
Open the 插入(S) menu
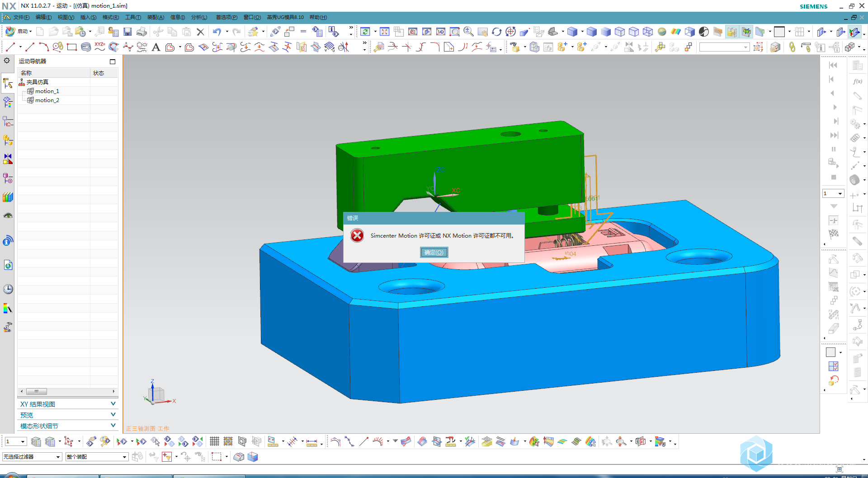coord(88,17)
